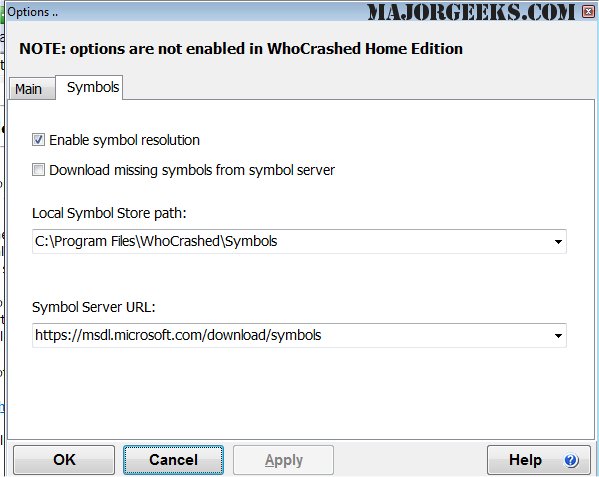Expand the Local Symbol Store path dropdown arrow

[558, 242]
